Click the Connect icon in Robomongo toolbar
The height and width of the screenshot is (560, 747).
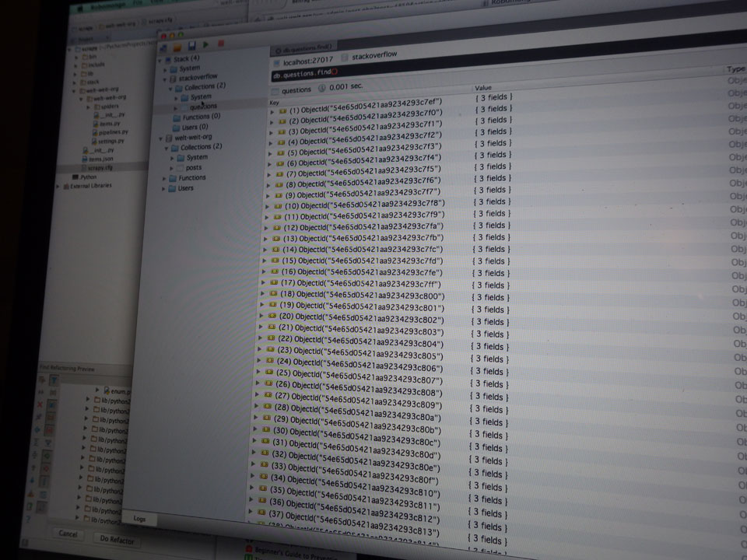164,48
